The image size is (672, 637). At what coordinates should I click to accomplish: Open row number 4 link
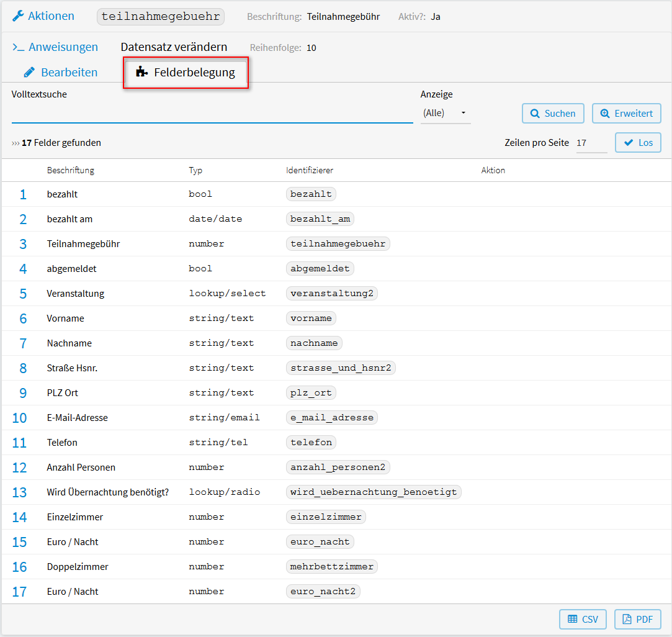pos(23,269)
